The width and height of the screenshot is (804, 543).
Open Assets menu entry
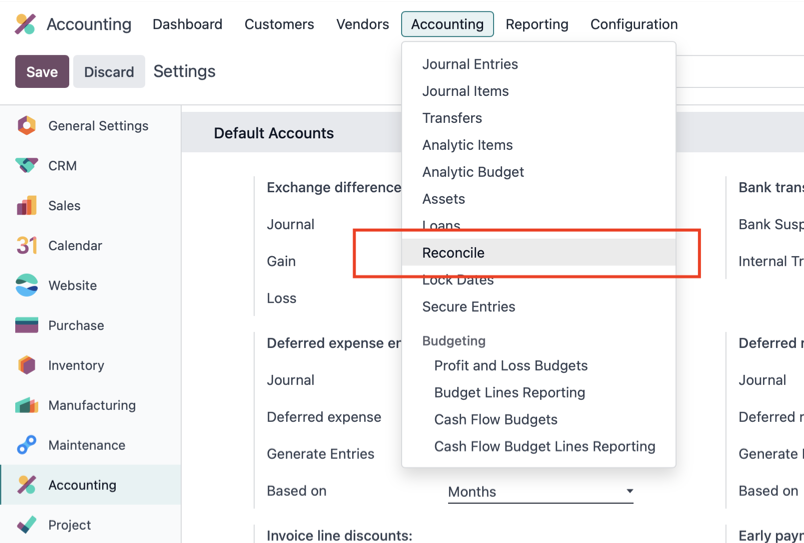[539, 199]
